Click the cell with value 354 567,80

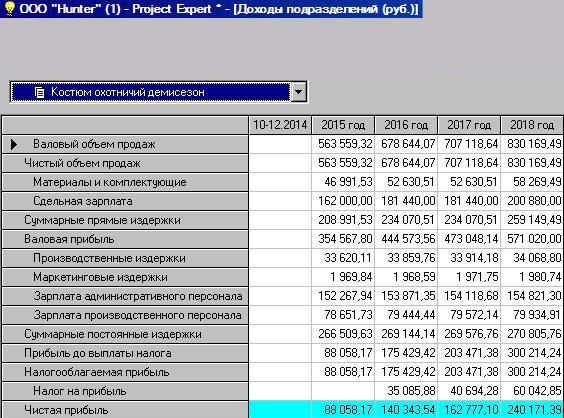(x=343, y=239)
